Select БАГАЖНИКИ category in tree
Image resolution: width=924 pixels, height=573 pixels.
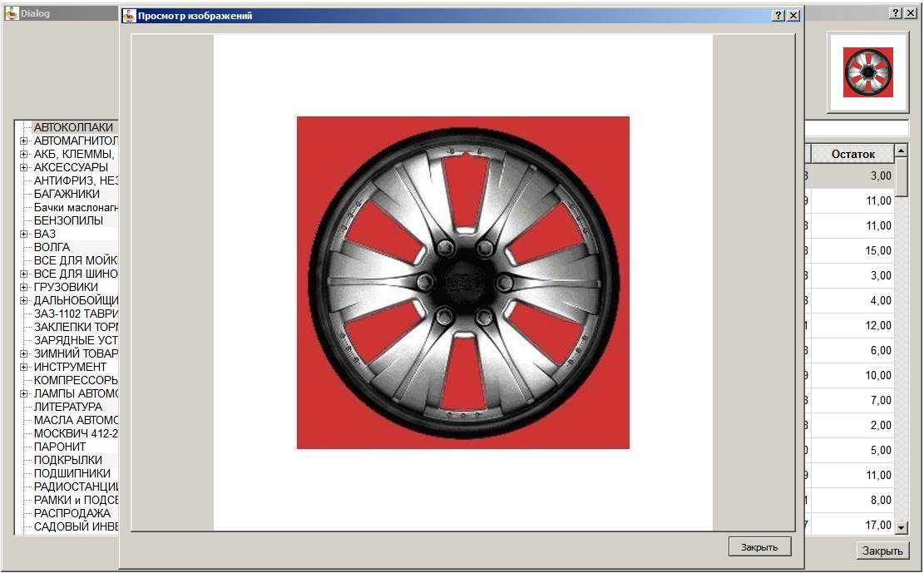coord(67,194)
